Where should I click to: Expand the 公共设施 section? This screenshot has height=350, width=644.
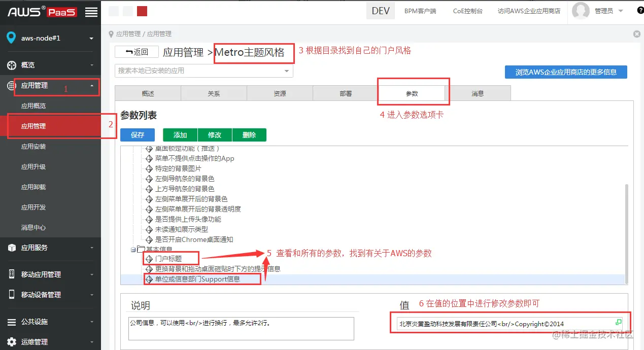click(x=92, y=322)
